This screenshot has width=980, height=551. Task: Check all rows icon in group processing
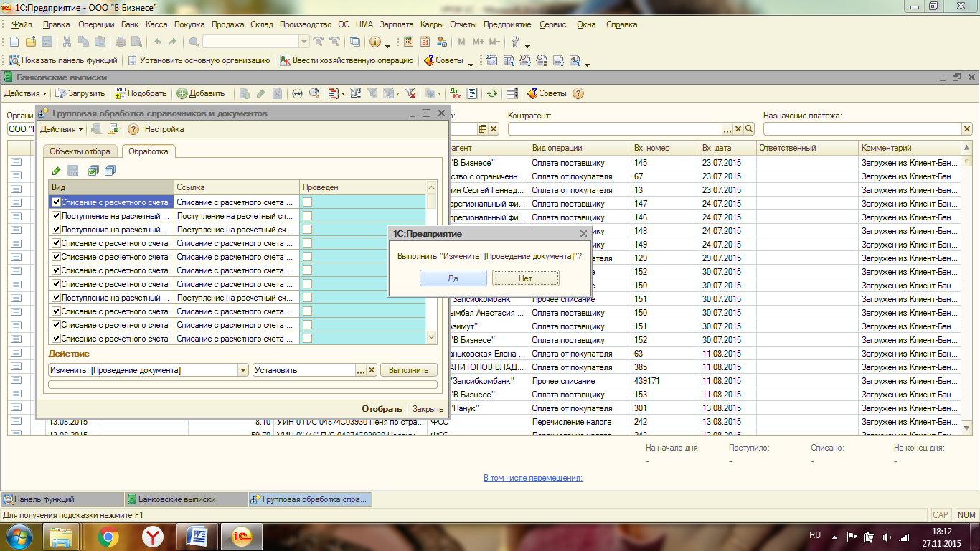click(x=93, y=170)
